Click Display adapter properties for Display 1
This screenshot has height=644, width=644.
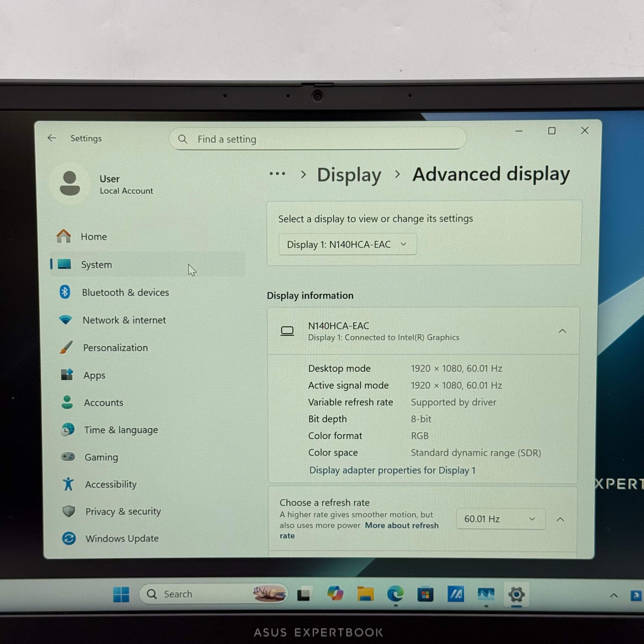(392, 470)
